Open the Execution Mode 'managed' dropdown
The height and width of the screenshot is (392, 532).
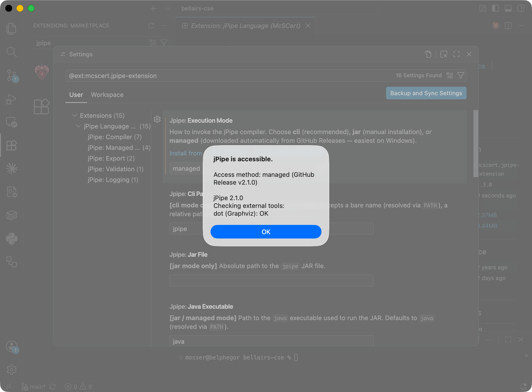(186, 168)
